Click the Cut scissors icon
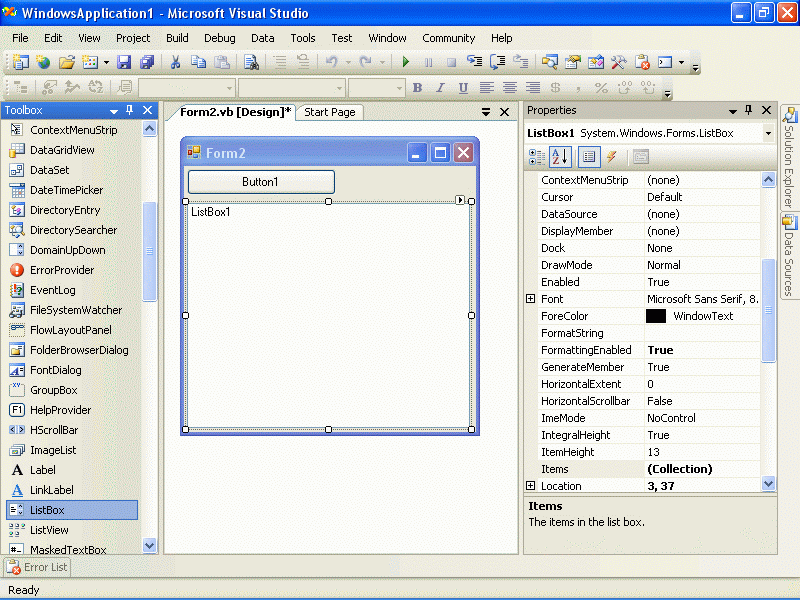 coord(175,62)
